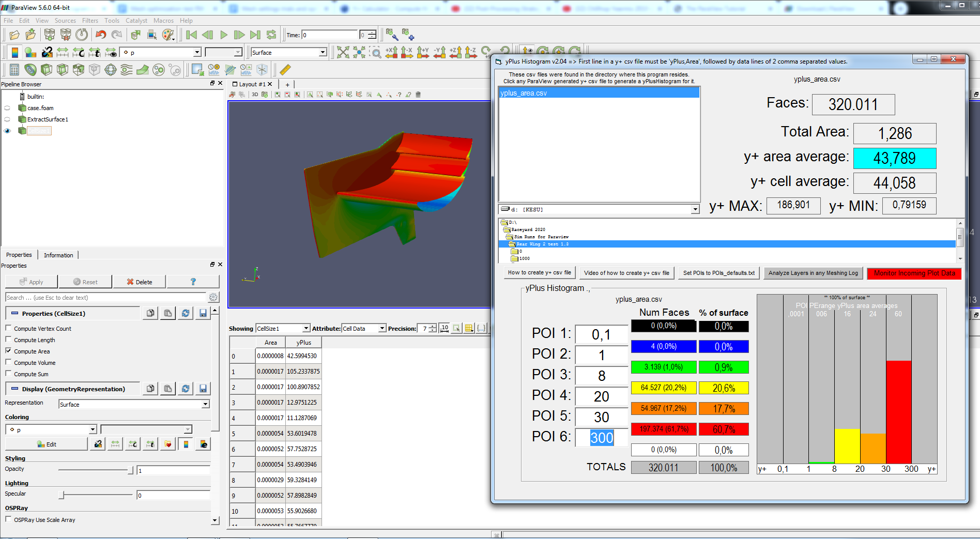
Task: Enable Compute Vertex Count checkbox
Action: click(8, 328)
